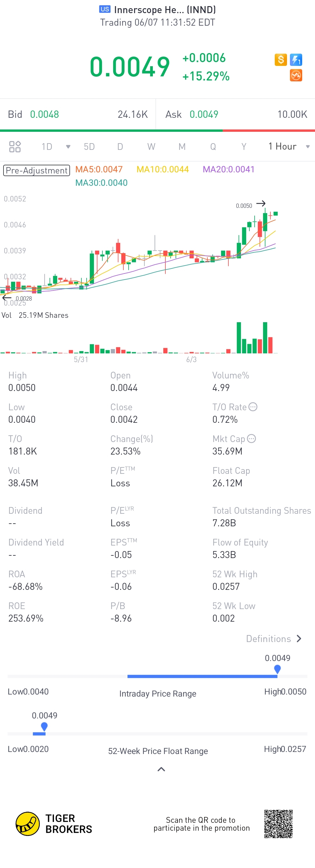Toggle the Pre-Adjustment button
Screen dimensions: 315x868
tap(36, 170)
